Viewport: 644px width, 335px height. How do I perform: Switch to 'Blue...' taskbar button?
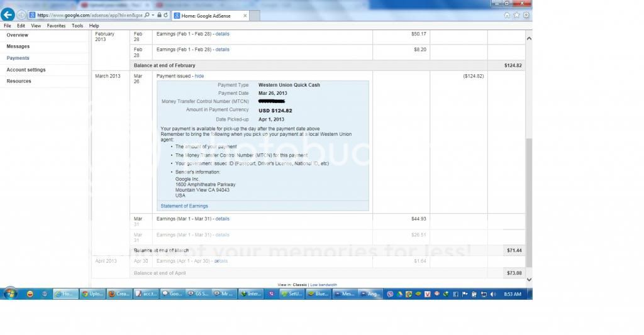[x=318, y=294]
